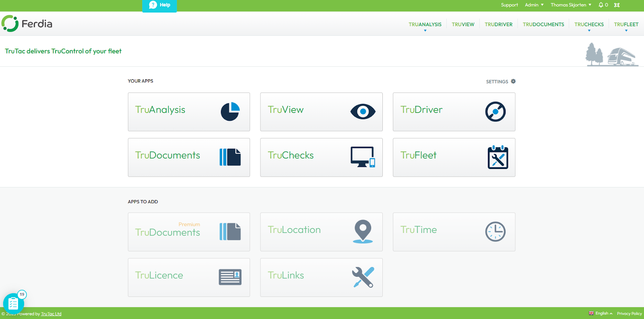Add the TruLocation app tile
Viewport: 644px width, 319px height.
(321, 232)
